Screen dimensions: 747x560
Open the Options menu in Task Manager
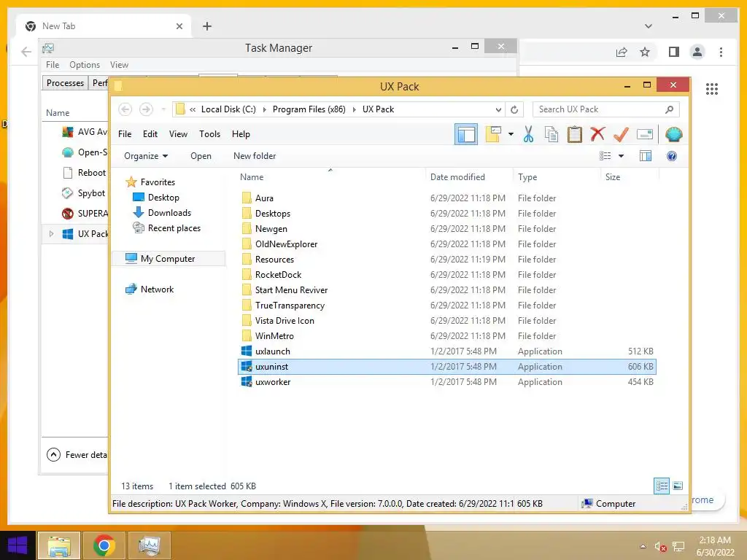click(85, 65)
